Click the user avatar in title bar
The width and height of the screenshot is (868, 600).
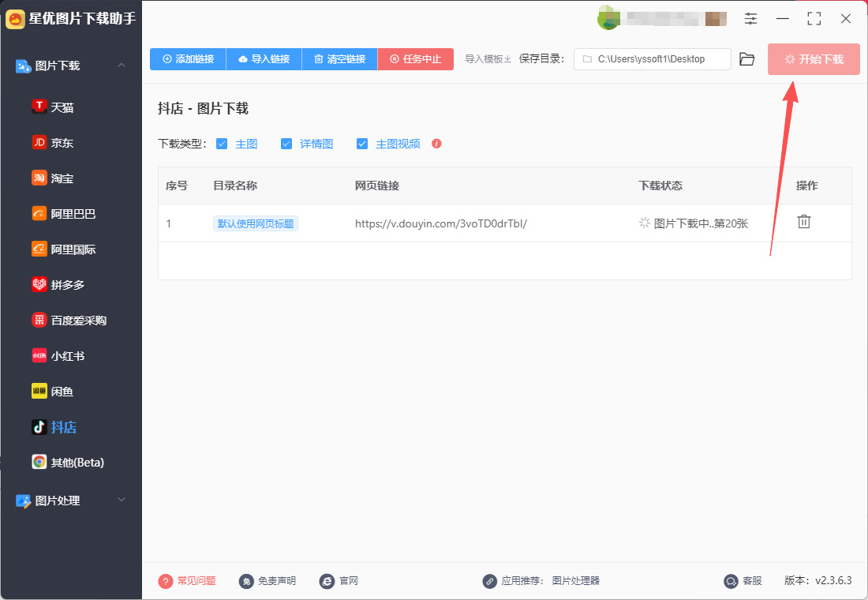pos(608,18)
